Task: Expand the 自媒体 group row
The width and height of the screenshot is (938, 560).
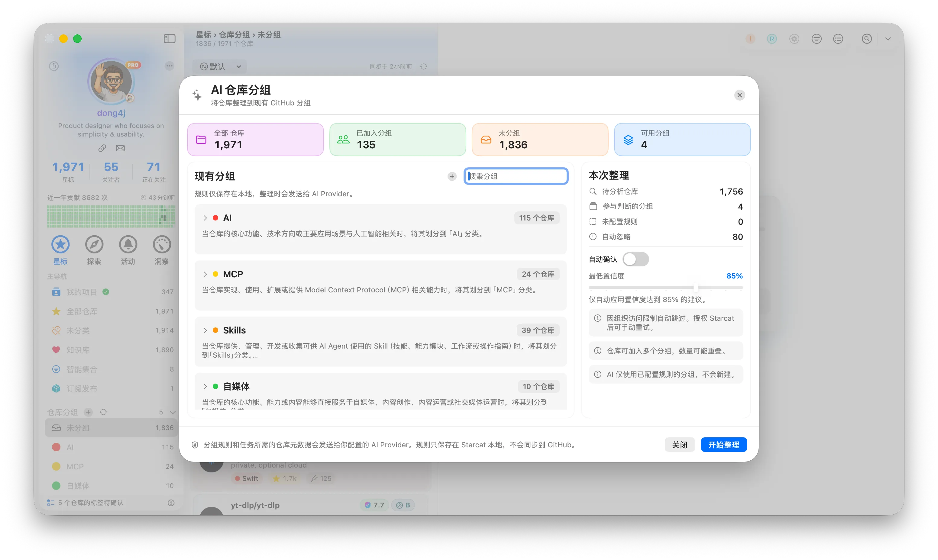Action: (x=205, y=386)
